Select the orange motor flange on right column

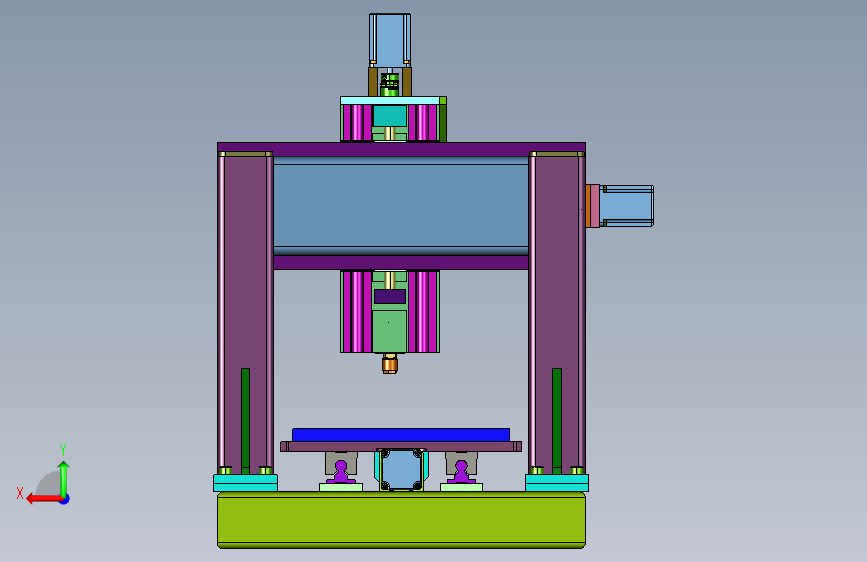pyautogui.click(x=588, y=206)
